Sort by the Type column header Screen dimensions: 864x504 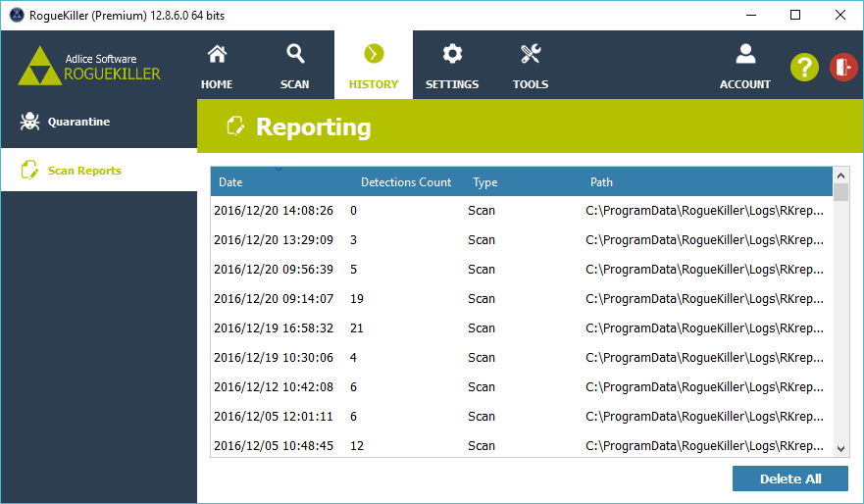pos(485,182)
